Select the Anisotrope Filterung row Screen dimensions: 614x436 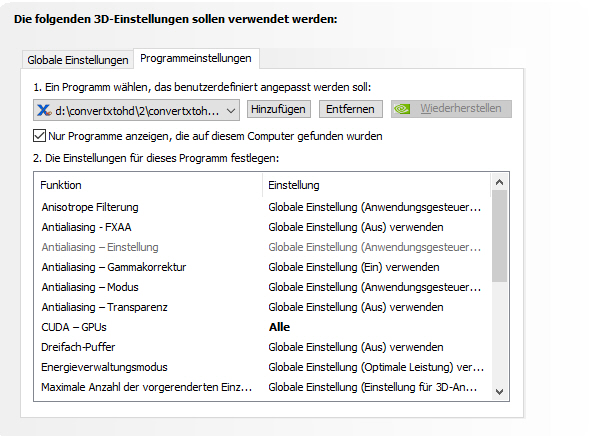[x=262, y=207]
